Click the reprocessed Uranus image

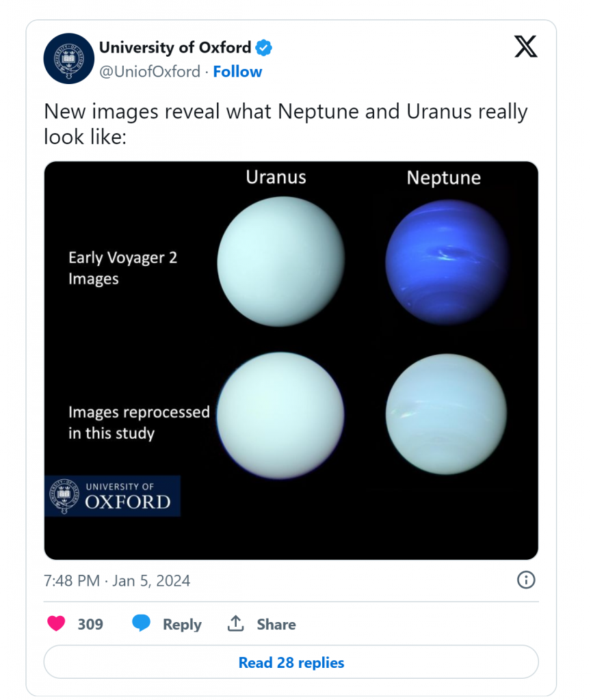[280, 415]
